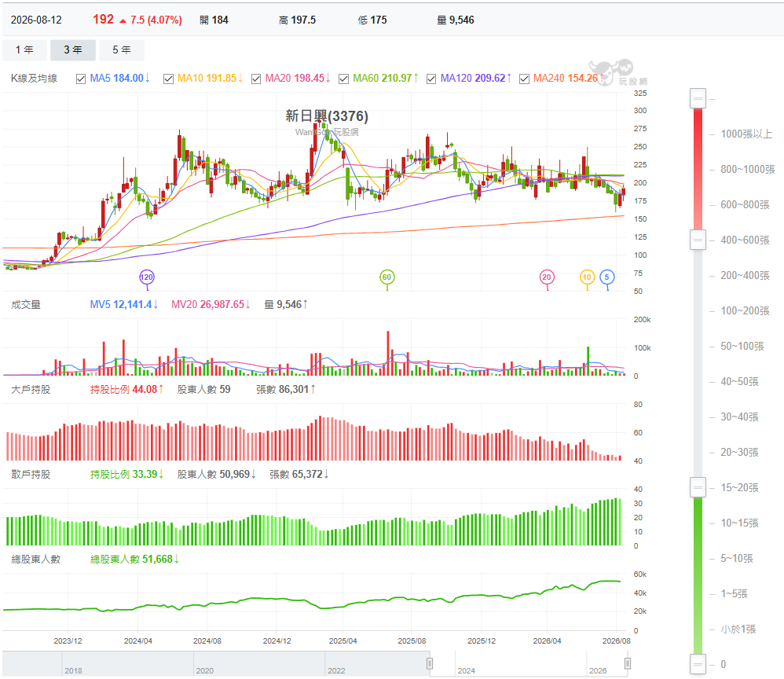Viewport: 784px width, 679px height.
Task: Click the 2018 label in the timeline navigator
Action: click(74, 670)
